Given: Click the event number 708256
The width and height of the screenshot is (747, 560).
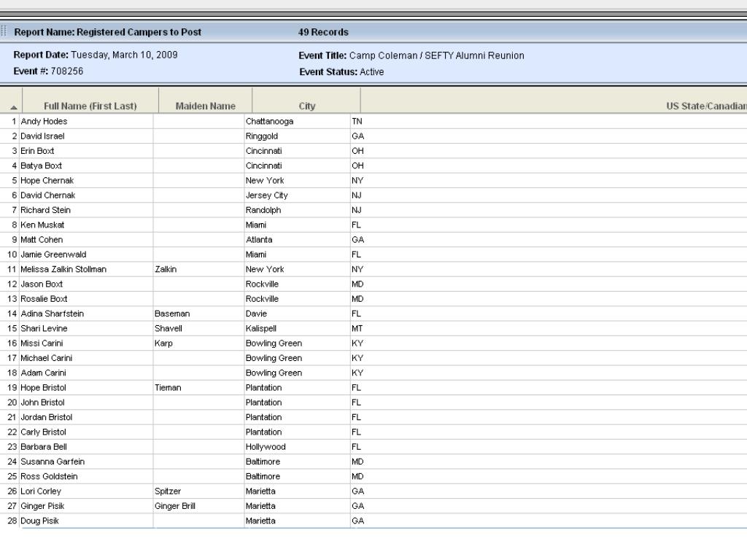Looking at the screenshot, I should point(66,71).
